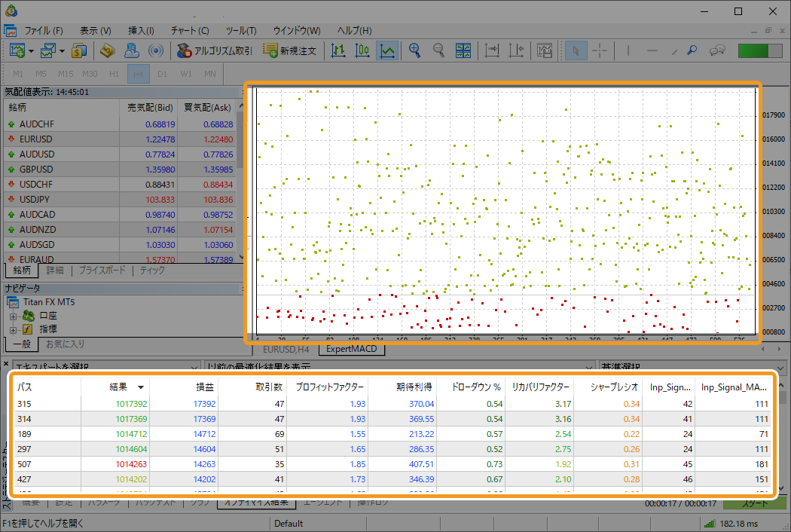Select the horizontal line tool
This screenshot has height=532, width=791.
pyautogui.click(x=652, y=50)
